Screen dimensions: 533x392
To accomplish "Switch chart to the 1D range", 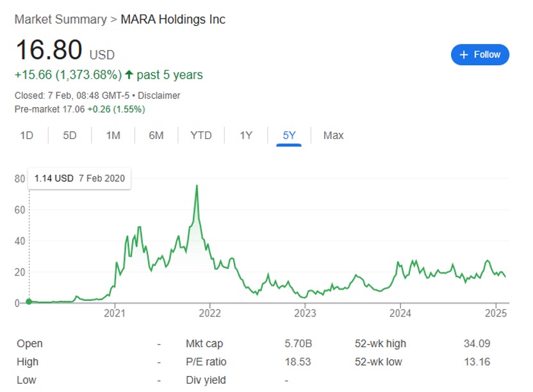I will click(26, 135).
